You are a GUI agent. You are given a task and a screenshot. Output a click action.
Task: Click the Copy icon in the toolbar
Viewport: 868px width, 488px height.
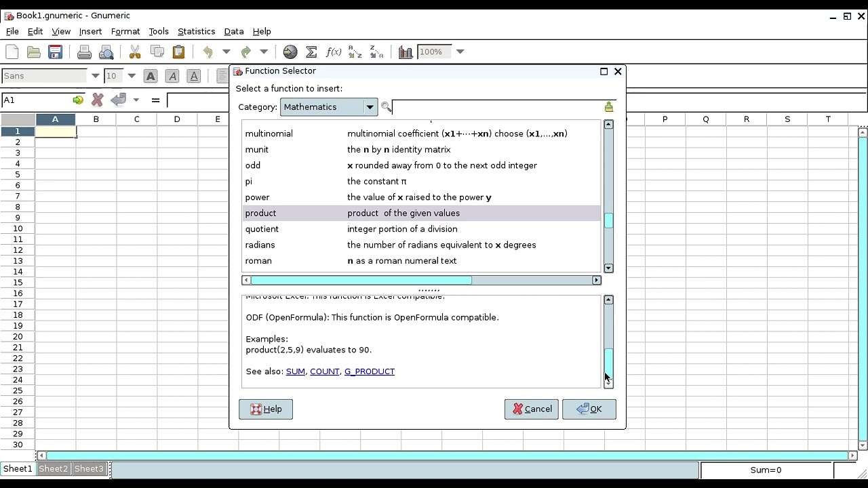(157, 52)
